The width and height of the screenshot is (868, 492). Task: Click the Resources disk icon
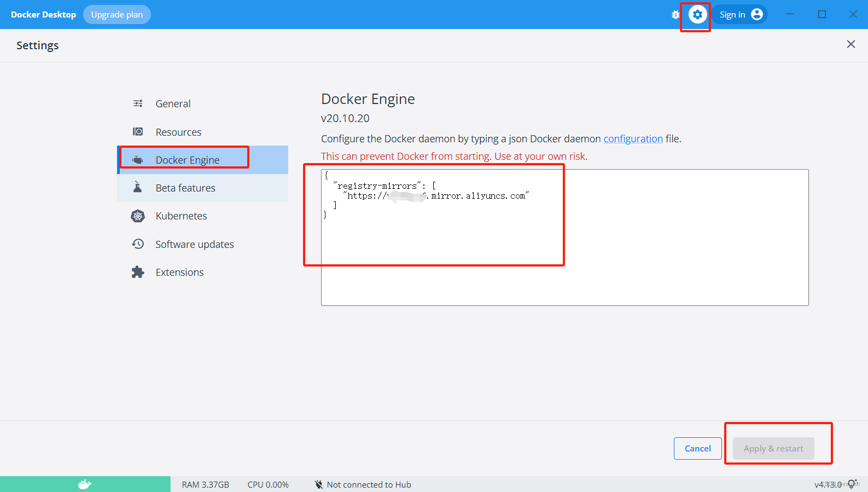click(x=138, y=132)
